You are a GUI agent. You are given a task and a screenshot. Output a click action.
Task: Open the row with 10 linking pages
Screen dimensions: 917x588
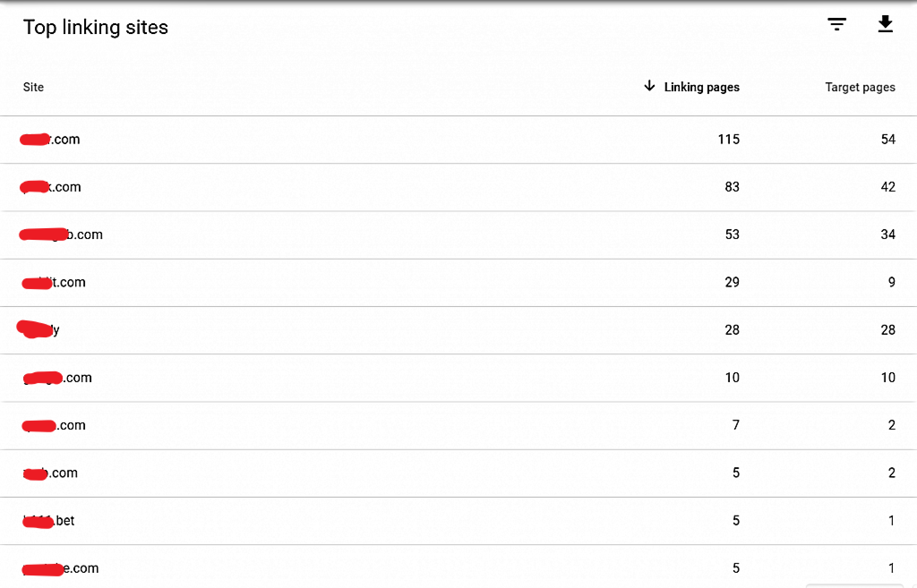(458, 378)
